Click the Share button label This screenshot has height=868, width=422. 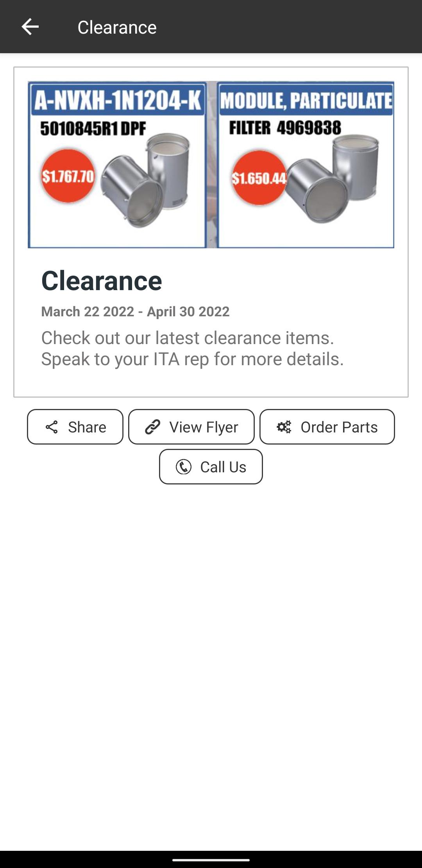pyautogui.click(x=87, y=427)
